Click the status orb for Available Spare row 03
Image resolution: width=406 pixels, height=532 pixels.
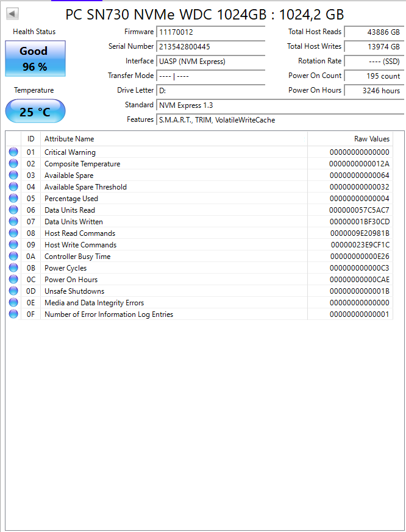(13, 175)
